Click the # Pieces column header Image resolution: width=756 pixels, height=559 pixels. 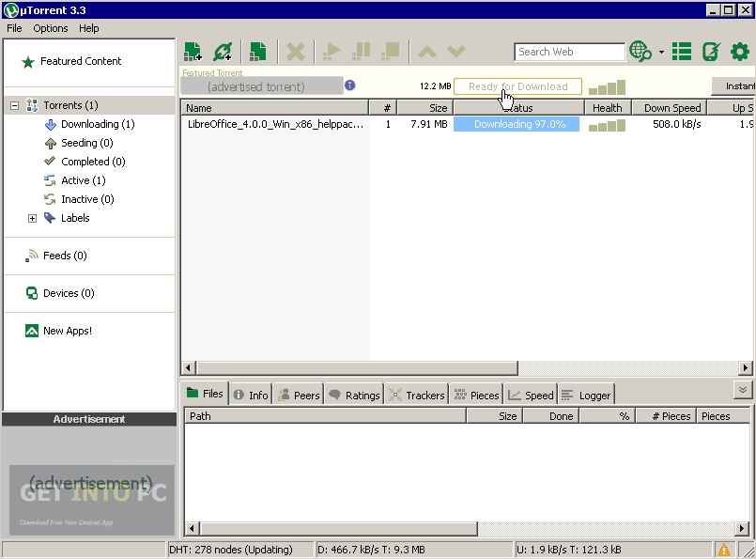(666, 416)
